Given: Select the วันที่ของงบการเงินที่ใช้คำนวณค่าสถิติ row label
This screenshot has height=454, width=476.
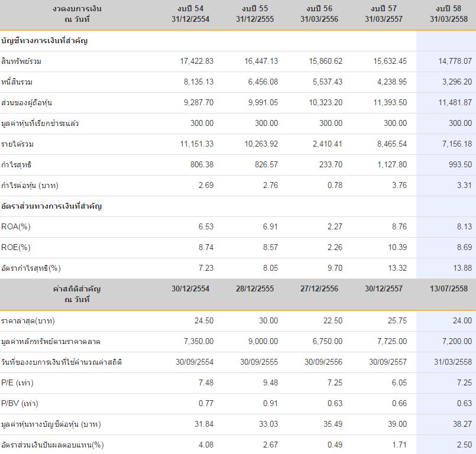Looking at the screenshot, I should 61,362.
